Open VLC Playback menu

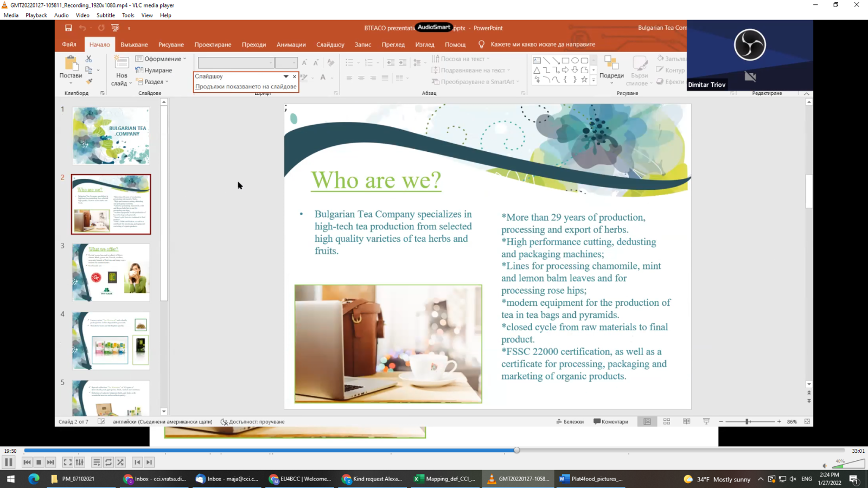(36, 15)
